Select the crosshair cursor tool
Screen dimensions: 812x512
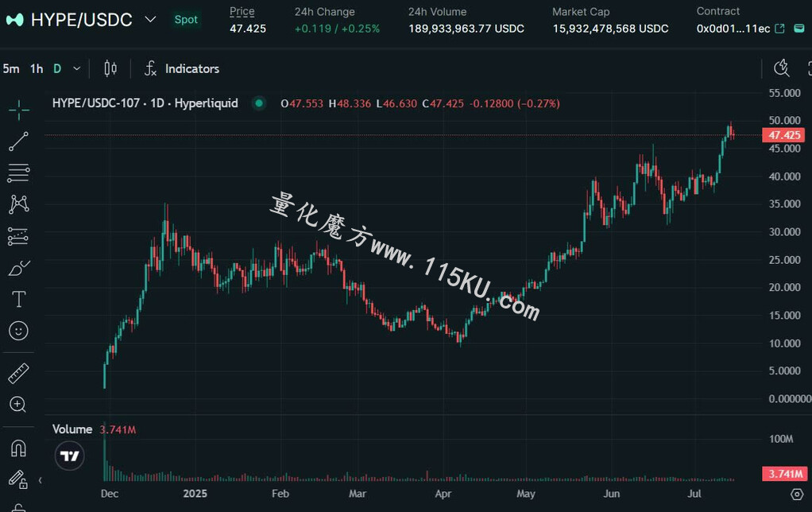[18, 110]
